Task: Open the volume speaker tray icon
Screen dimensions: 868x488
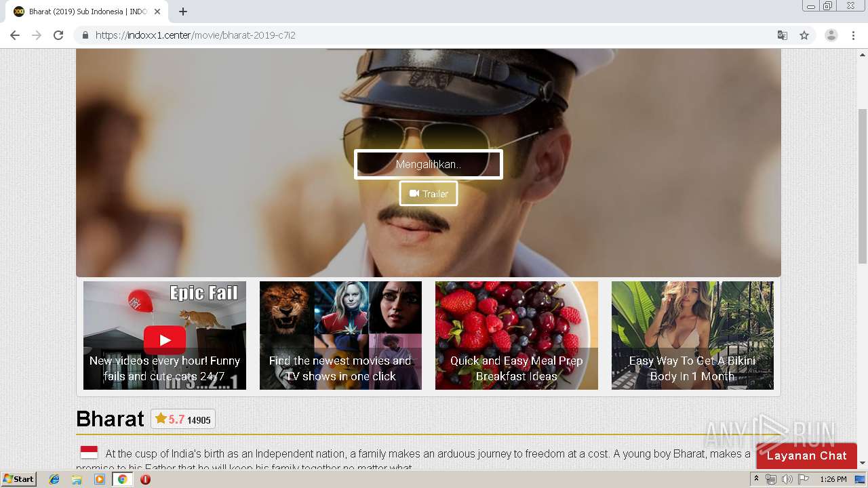Action: pos(787,479)
